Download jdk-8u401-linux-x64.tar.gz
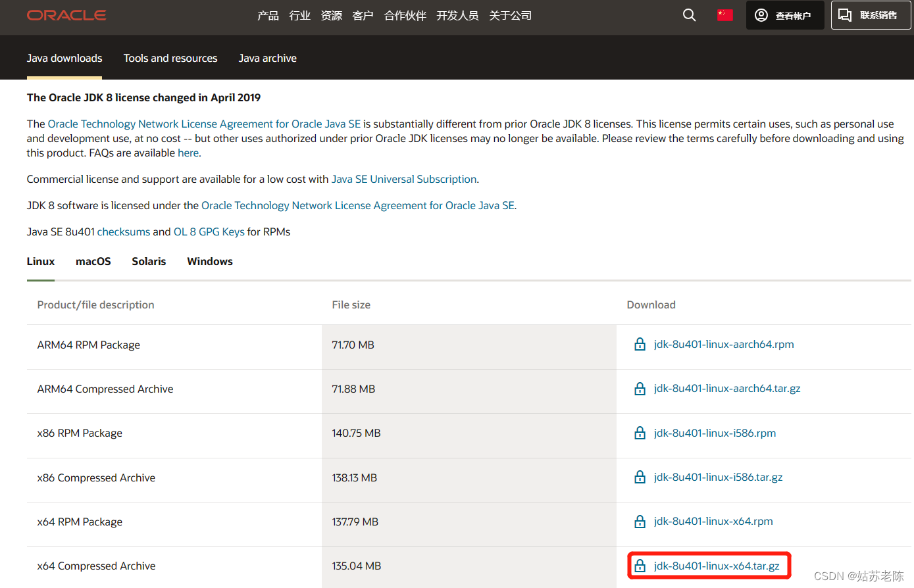 click(x=717, y=566)
